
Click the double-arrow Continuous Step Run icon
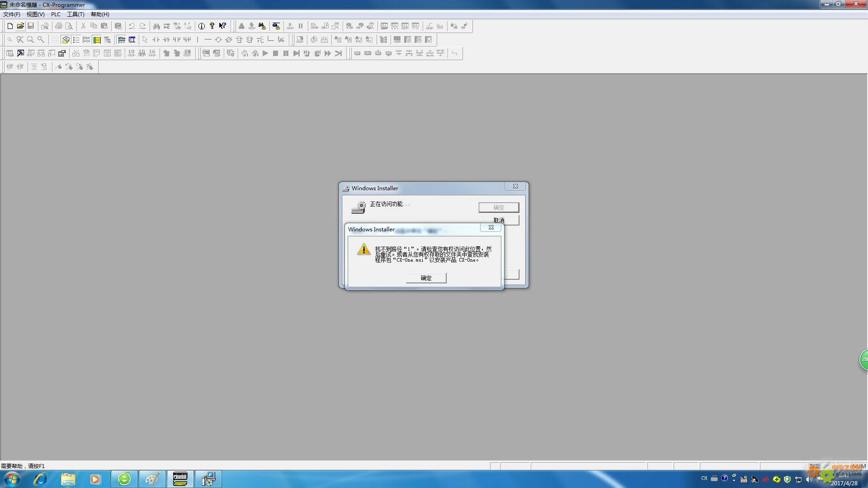[328, 53]
